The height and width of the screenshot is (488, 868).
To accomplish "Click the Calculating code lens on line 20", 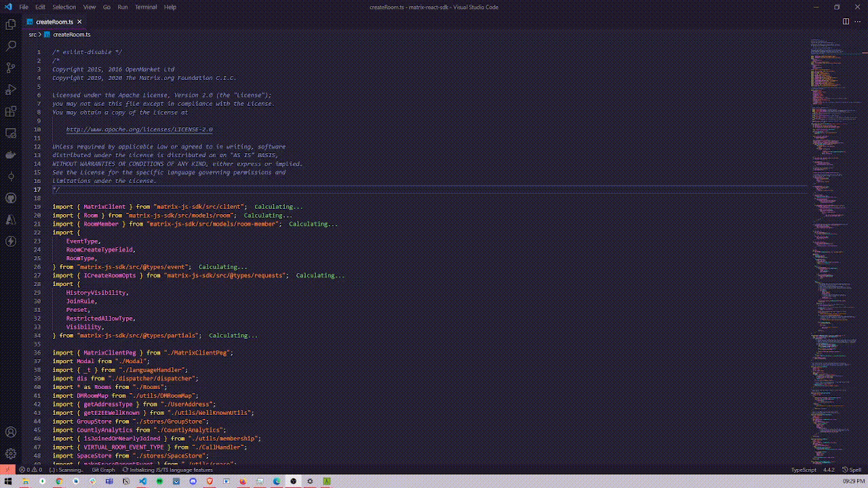I will (x=269, y=216).
